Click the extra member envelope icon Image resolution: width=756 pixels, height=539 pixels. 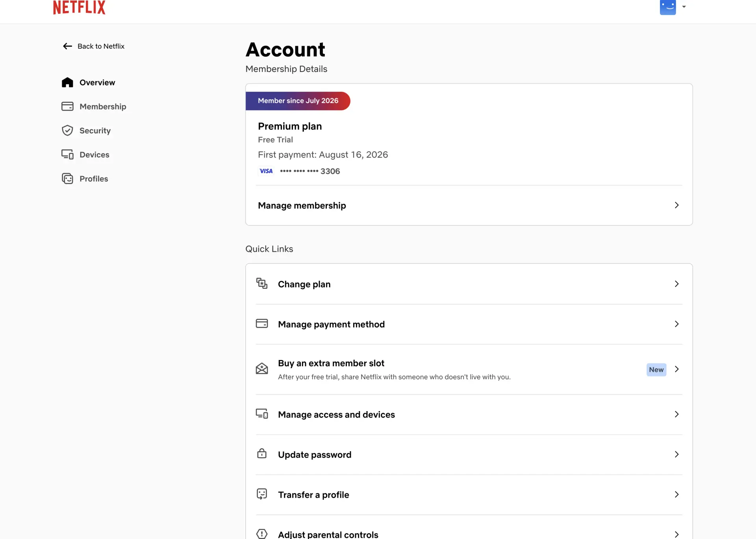pos(262,369)
